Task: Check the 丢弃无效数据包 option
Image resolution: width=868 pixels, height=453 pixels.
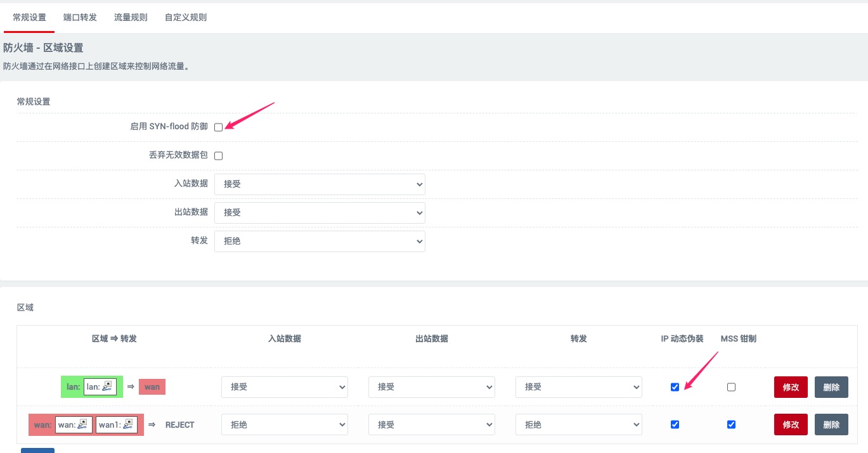Action: pyautogui.click(x=218, y=155)
